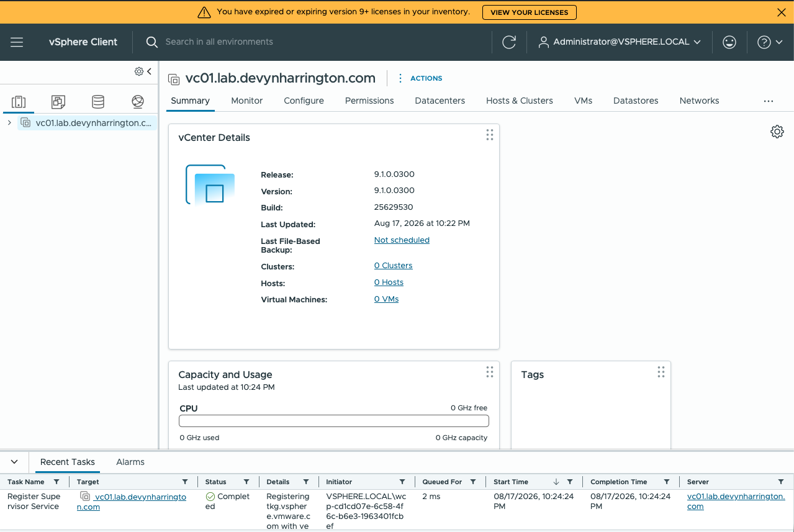Open the help question mark menu
Viewport: 794px width, 532px height.
(769, 42)
